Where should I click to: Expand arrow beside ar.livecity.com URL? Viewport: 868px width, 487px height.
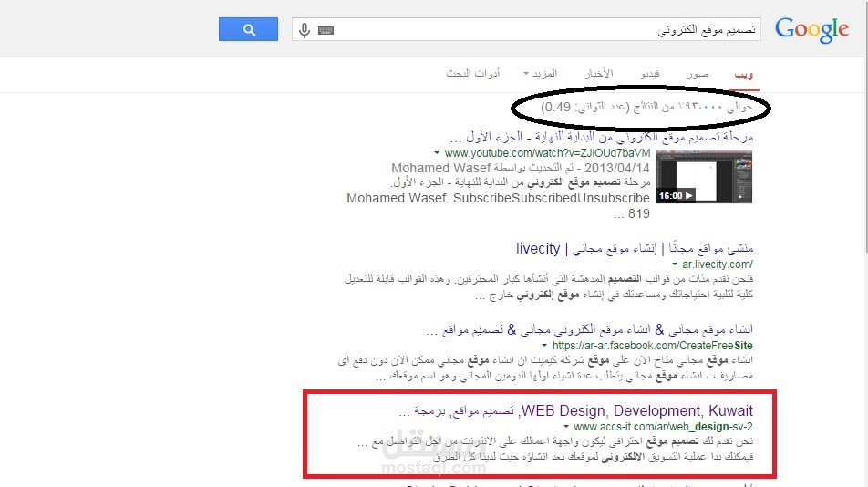point(675,264)
